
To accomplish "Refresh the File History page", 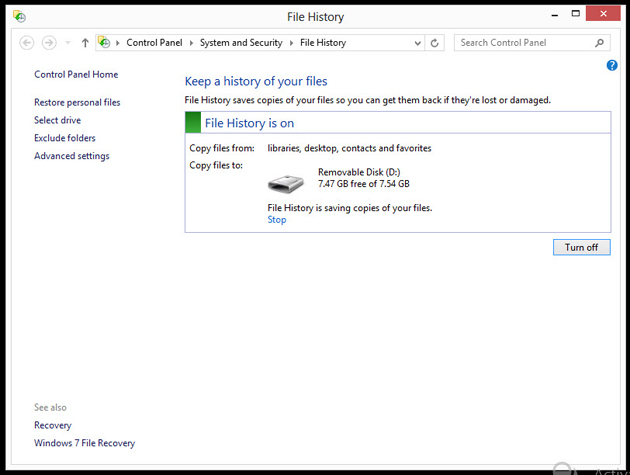I will click(x=434, y=43).
